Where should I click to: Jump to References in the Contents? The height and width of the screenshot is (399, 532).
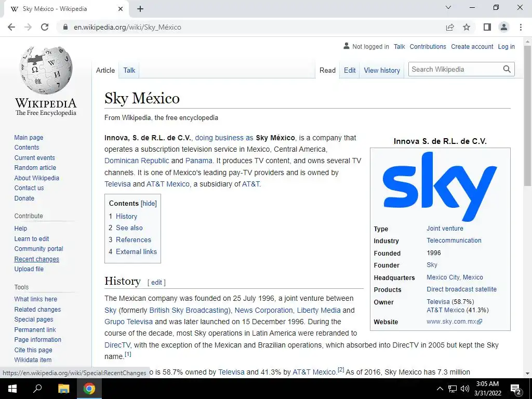(x=134, y=240)
